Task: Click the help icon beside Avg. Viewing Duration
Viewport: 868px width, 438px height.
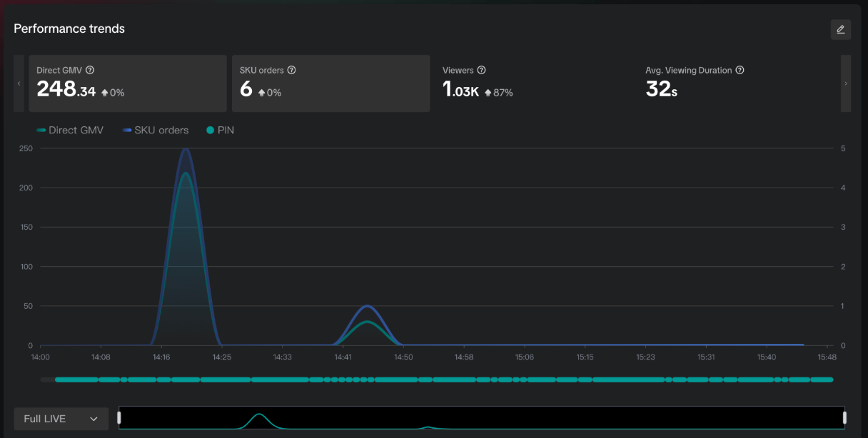Action: [740, 70]
